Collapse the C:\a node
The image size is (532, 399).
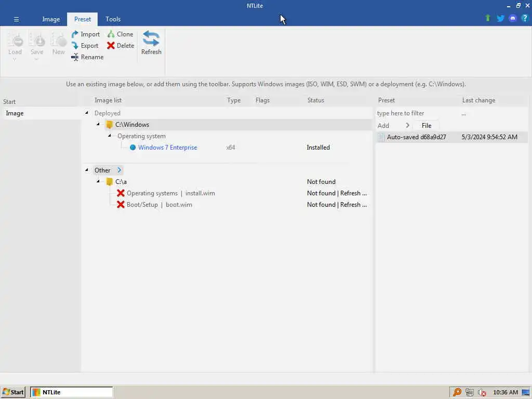pyautogui.click(x=98, y=181)
